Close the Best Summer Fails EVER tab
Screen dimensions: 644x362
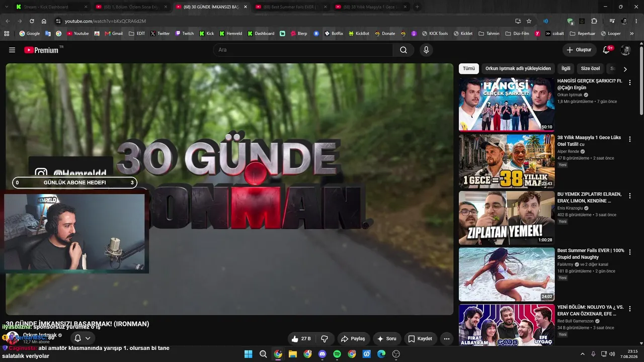point(325,7)
